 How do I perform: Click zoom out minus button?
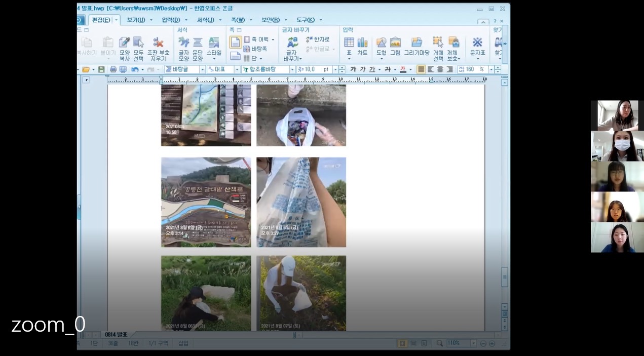point(483,343)
